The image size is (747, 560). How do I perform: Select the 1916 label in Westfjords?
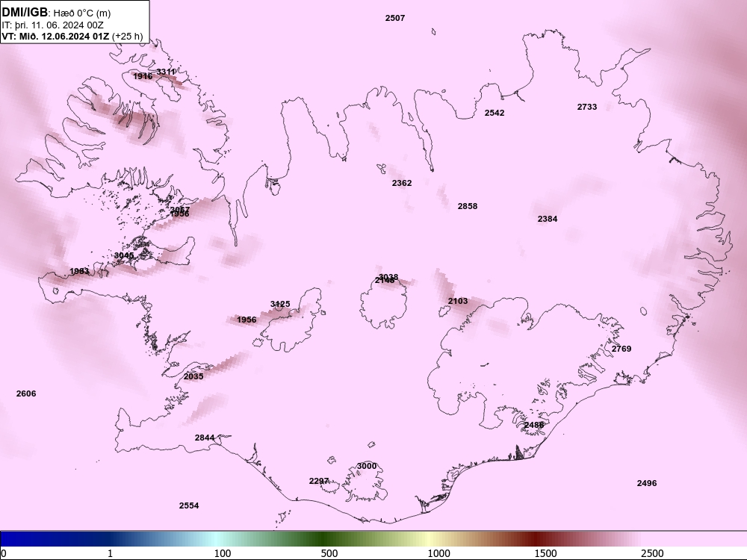pyautogui.click(x=143, y=76)
